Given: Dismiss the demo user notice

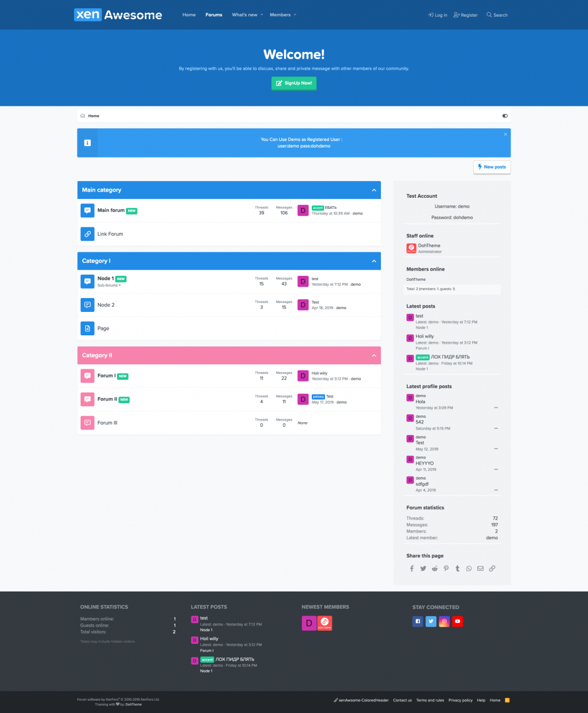Looking at the screenshot, I should click(506, 134).
